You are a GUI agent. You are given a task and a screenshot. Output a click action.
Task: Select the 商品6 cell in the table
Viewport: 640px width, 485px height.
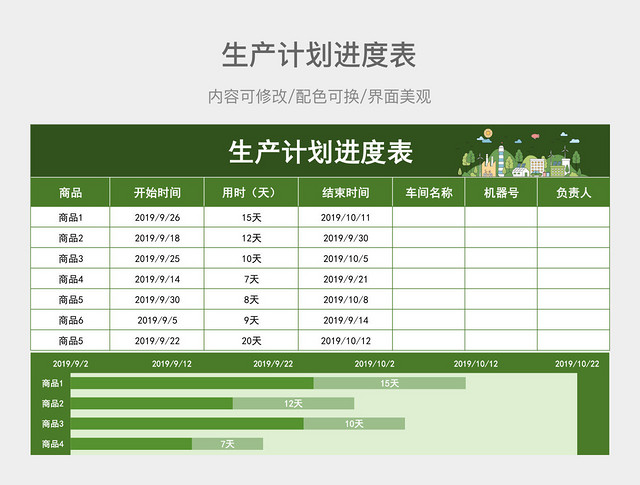click(x=70, y=320)
